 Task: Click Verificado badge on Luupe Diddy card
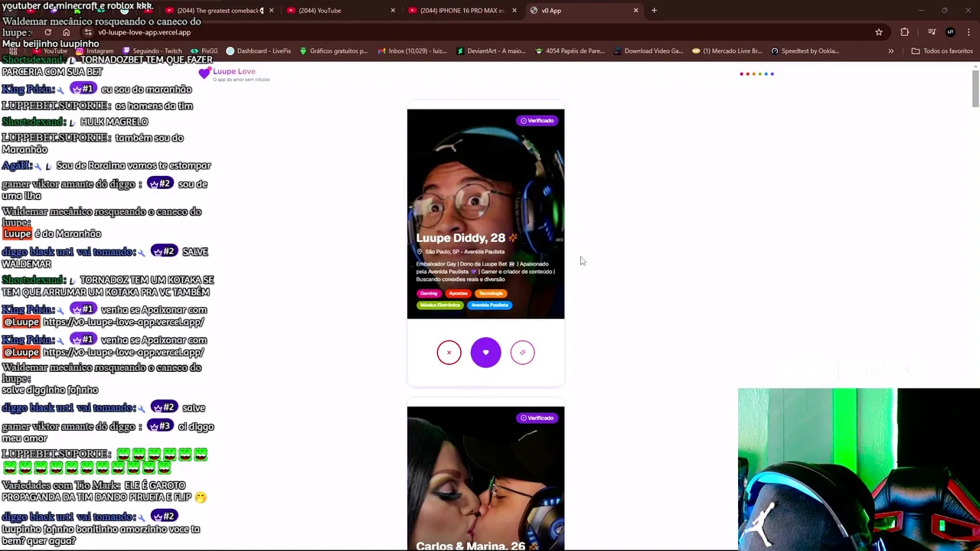pos(537,121)
